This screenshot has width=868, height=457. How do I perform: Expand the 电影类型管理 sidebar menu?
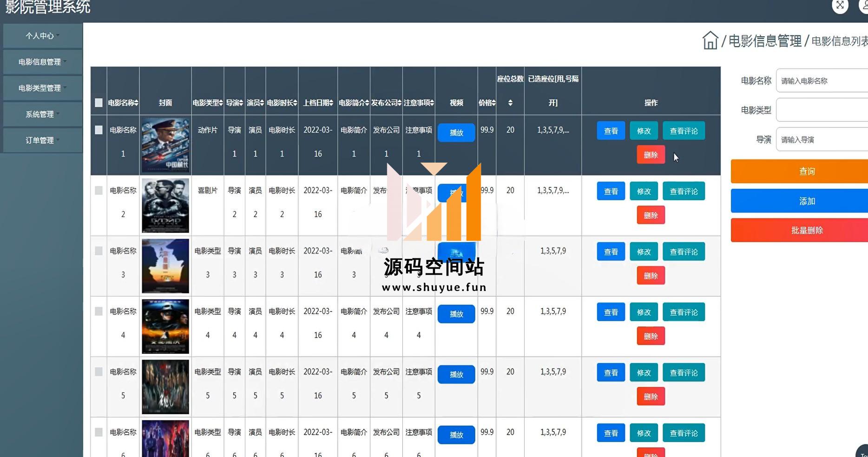click(x=42, y=88)
